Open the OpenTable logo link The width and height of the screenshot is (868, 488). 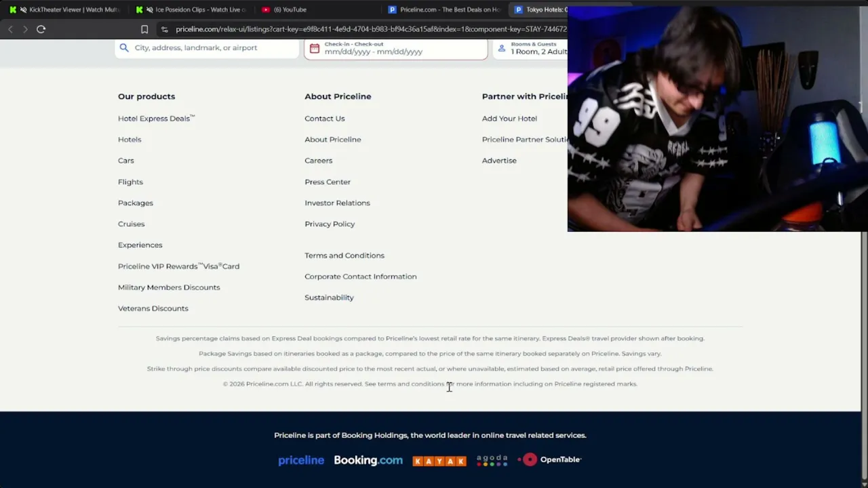(x=550, y=460)
